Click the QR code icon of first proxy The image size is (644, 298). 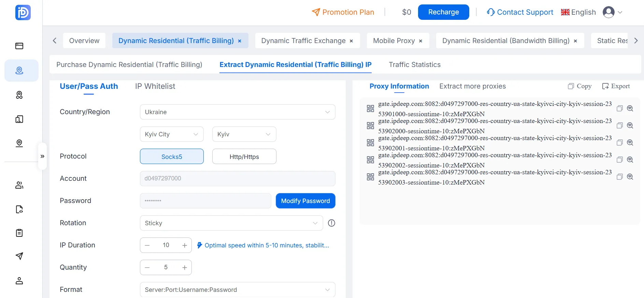(x=370, y=109)
